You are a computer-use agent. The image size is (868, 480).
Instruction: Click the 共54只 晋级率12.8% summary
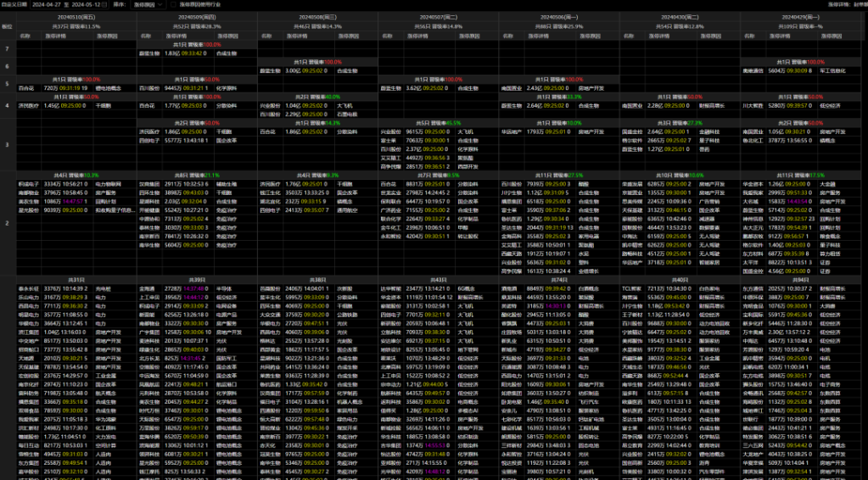680,26
